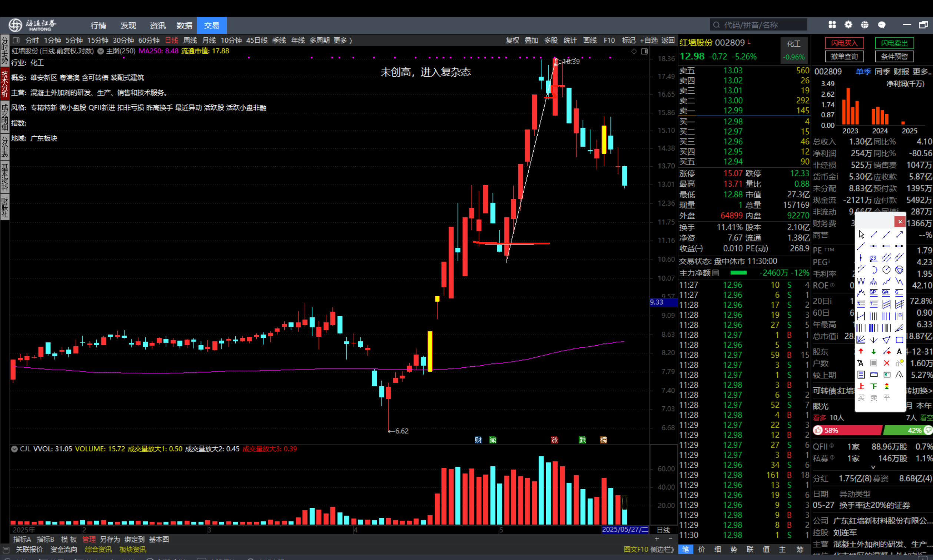Place a red up arrow marker
The image size is (933, 560).
861,351
